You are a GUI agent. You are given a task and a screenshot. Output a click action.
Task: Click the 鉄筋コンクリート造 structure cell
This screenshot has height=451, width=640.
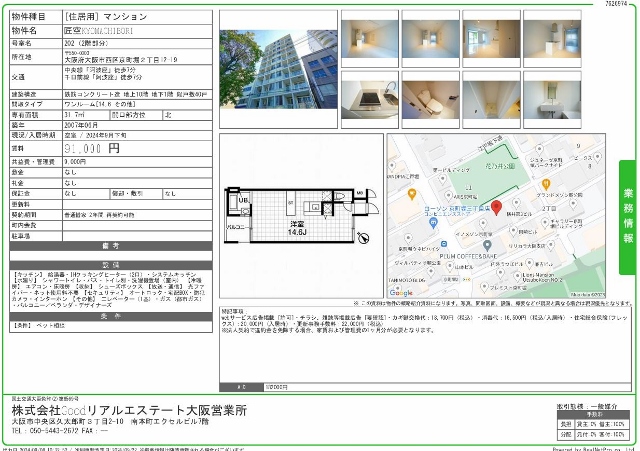(x=137, y=94)
